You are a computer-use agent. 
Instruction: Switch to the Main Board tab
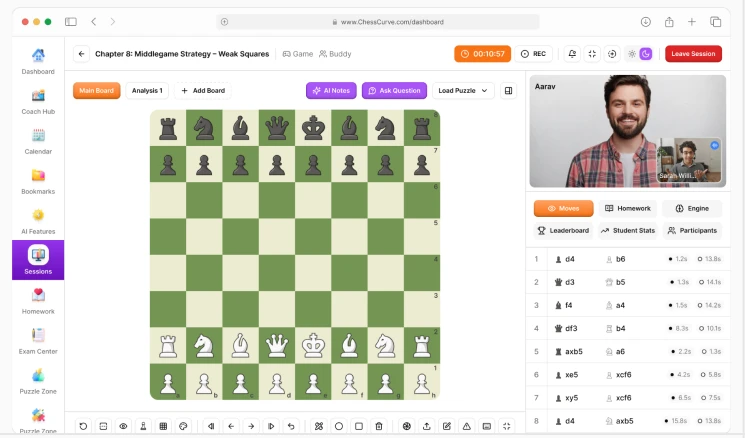pos(96,90)
